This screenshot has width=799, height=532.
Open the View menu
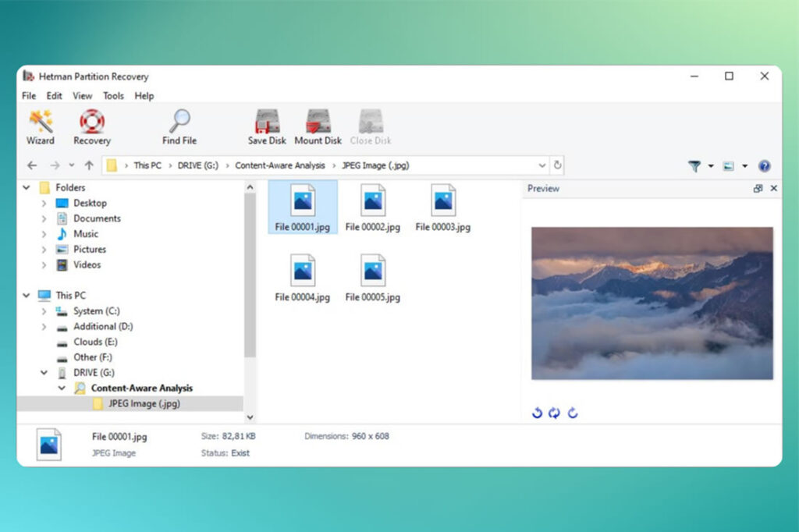[x=82, y=95]
